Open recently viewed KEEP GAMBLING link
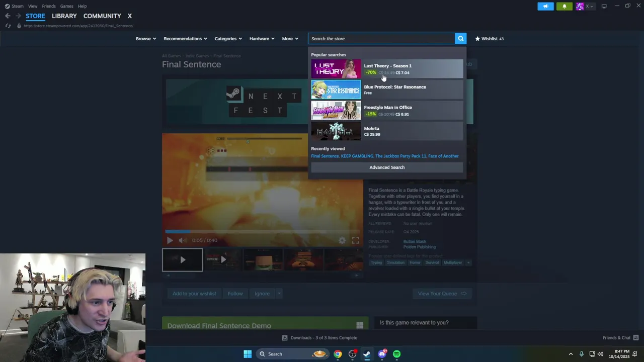This screenshot has height=362, width=644. (x=357, y=156)
